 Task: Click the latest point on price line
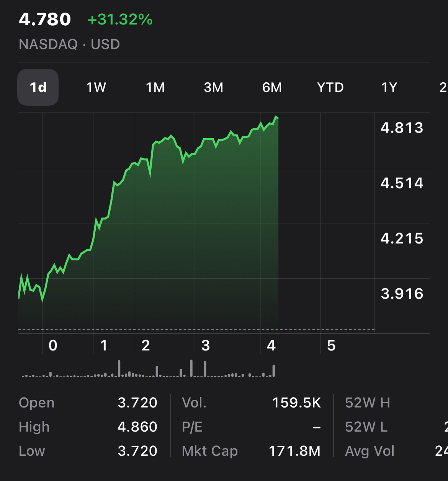pos(276,117)
